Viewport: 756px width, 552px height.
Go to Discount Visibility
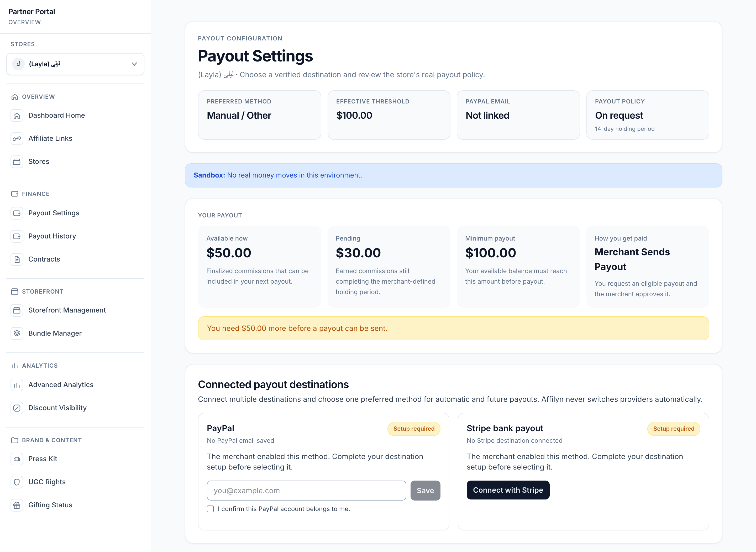(x=75, y=408)
